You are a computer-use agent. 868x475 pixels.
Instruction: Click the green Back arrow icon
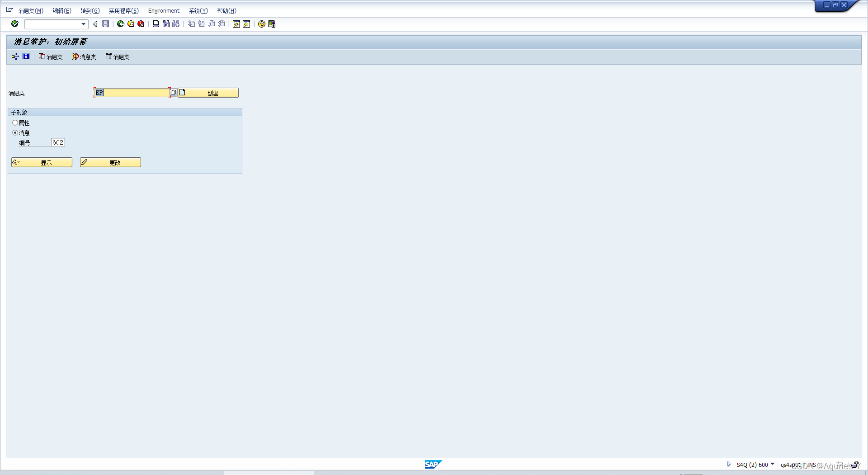point(120,24)
